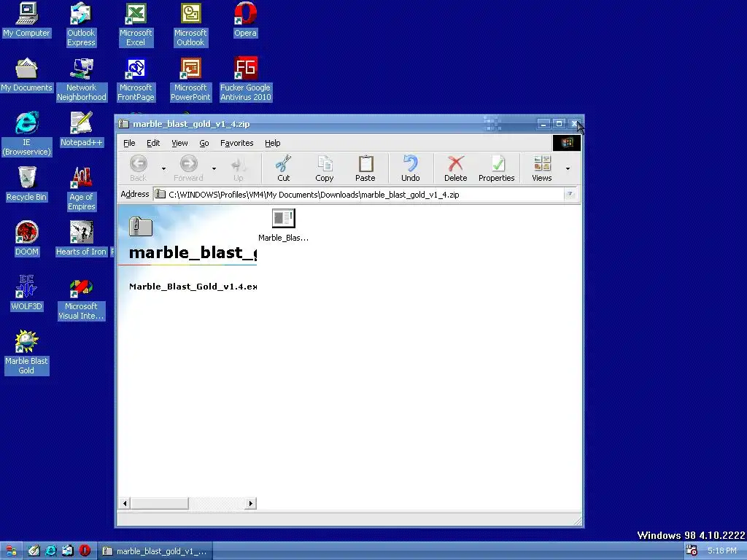Click the right arrow of horizontal scrollbar

tap(251, 503)
